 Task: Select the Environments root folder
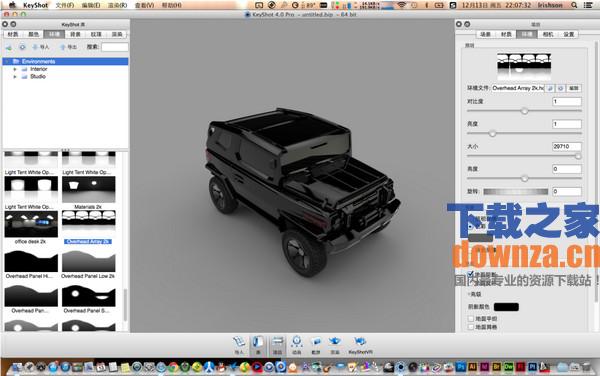[x=65, y=61]
